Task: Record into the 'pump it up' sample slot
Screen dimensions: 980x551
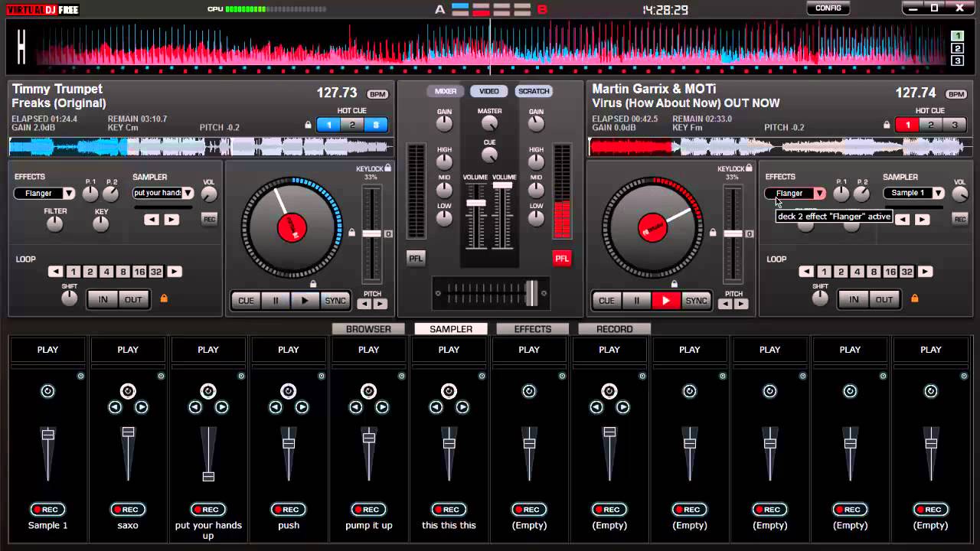Action: coord(369,510)
